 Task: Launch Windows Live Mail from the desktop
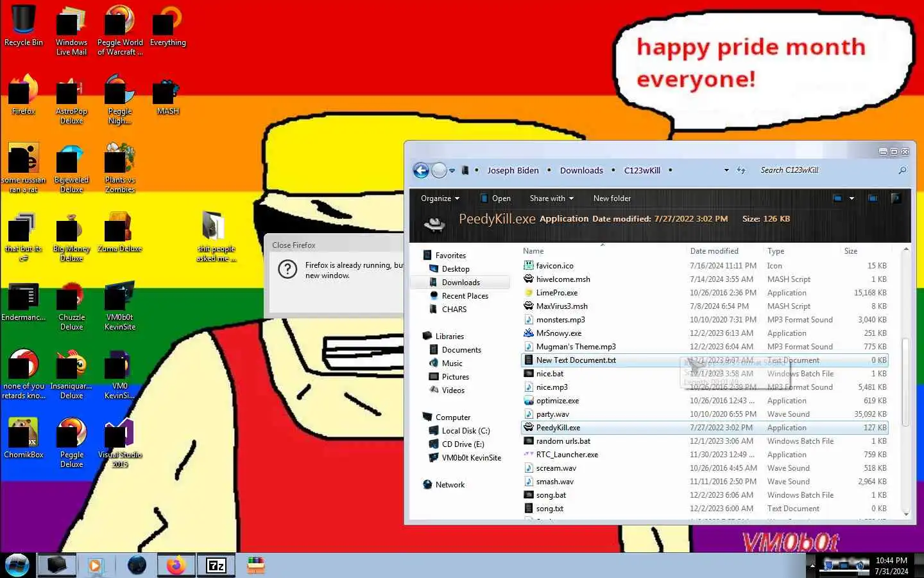[x=71, y=30]
